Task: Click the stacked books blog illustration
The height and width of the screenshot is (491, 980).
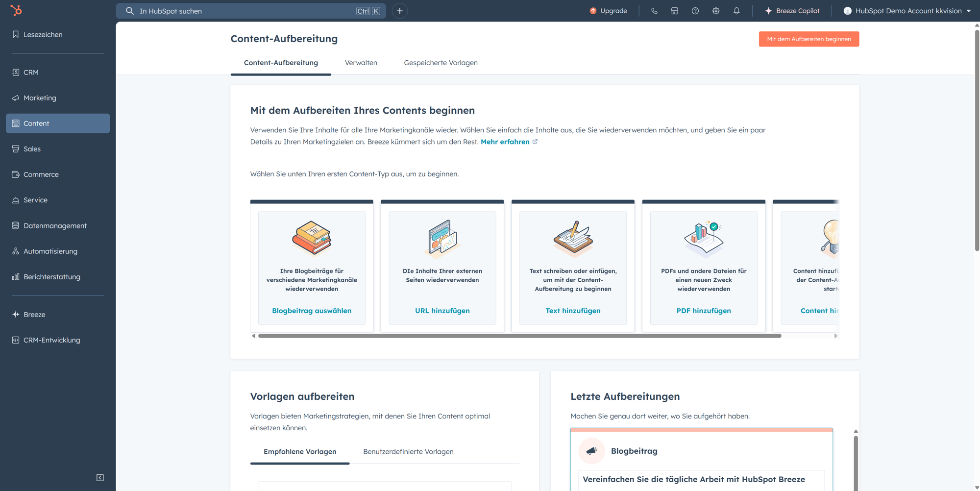Action: pos(312,238)
